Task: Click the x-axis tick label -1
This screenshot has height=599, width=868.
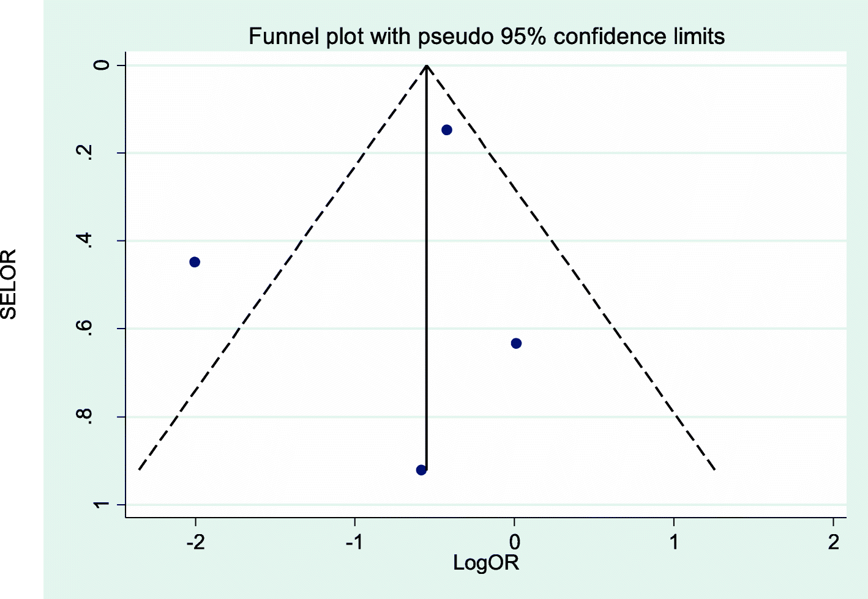Action: [354, 542]
